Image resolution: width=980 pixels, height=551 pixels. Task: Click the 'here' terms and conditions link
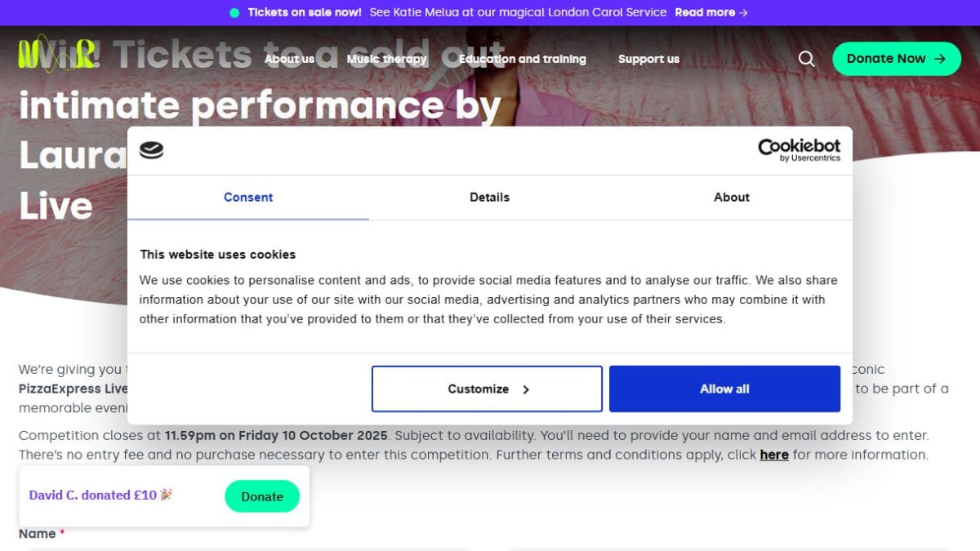point(774,455)
